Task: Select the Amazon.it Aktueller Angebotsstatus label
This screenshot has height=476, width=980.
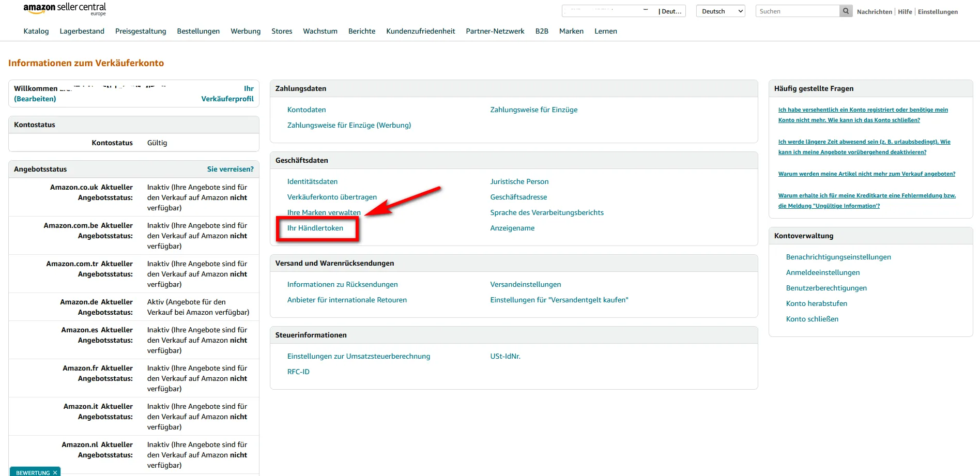Action: [98, 411]
